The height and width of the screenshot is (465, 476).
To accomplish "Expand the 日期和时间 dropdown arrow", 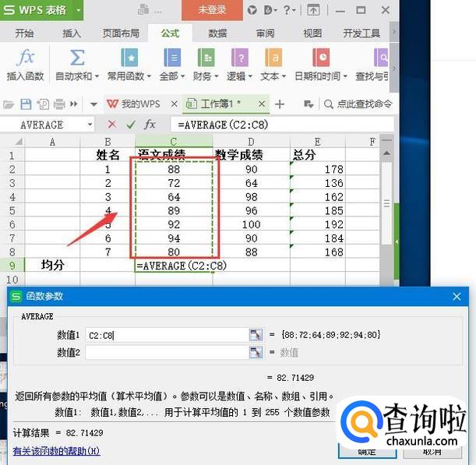I will (345, 76).
